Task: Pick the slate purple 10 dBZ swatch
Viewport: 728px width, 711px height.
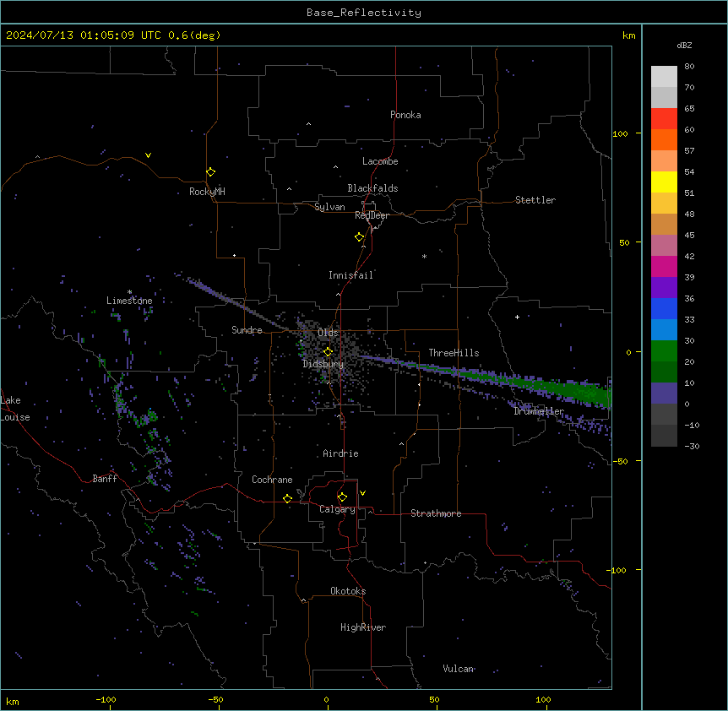Action: click(664, 393)
